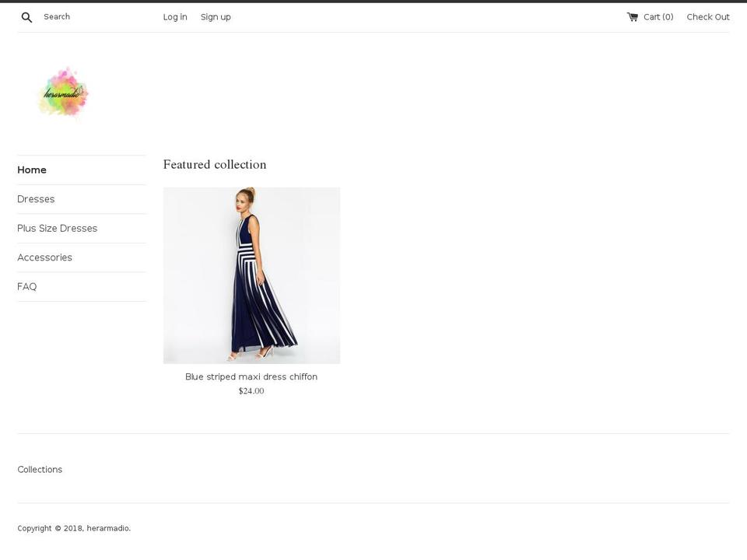The width and height of the screenshot is (747, 560).
Task: Click the Featured collection heading
Action: (x=215, y=164)
